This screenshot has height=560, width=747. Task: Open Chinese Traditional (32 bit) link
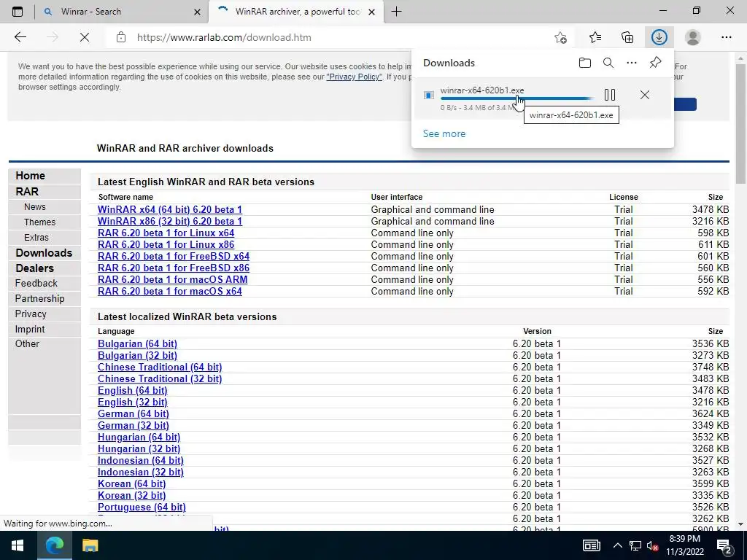coord(160,379)
